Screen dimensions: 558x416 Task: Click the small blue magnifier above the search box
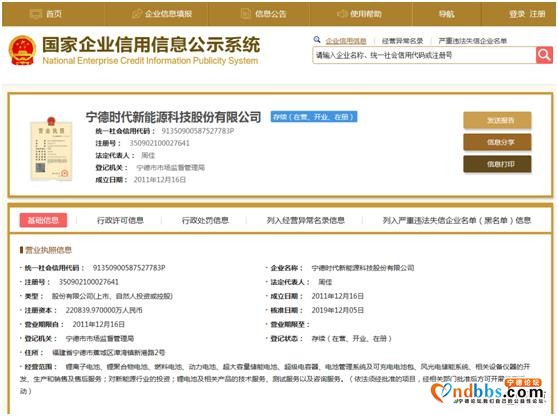coord(317,40)
